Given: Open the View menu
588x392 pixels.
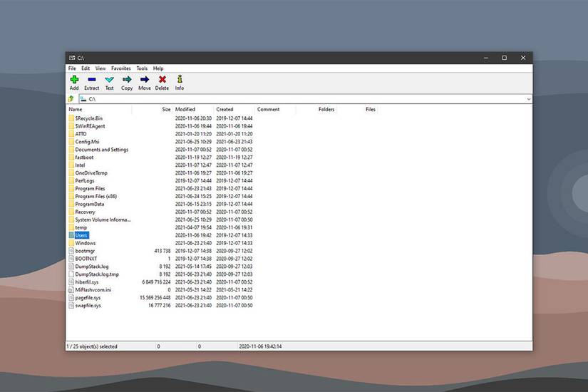Looking at the screenshot, I should pos(100,68).
